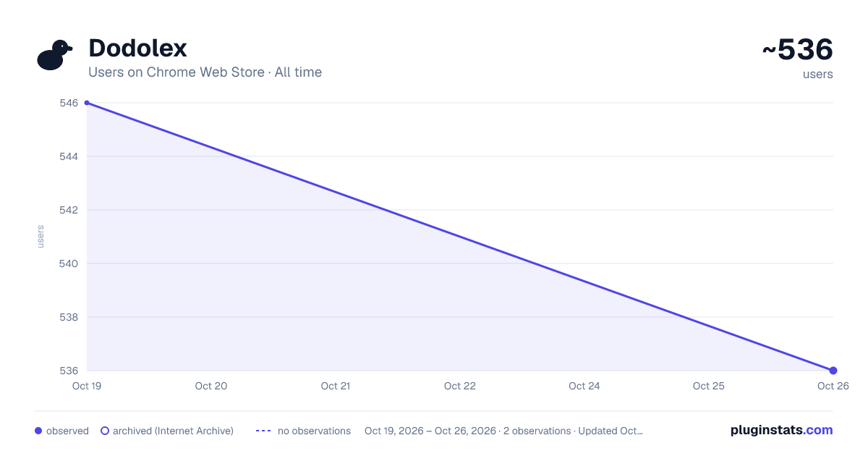The width and height of the screenshot is (868, 456).
Task: Click the Oct 20 x-axis label
Action: [211, 386]
